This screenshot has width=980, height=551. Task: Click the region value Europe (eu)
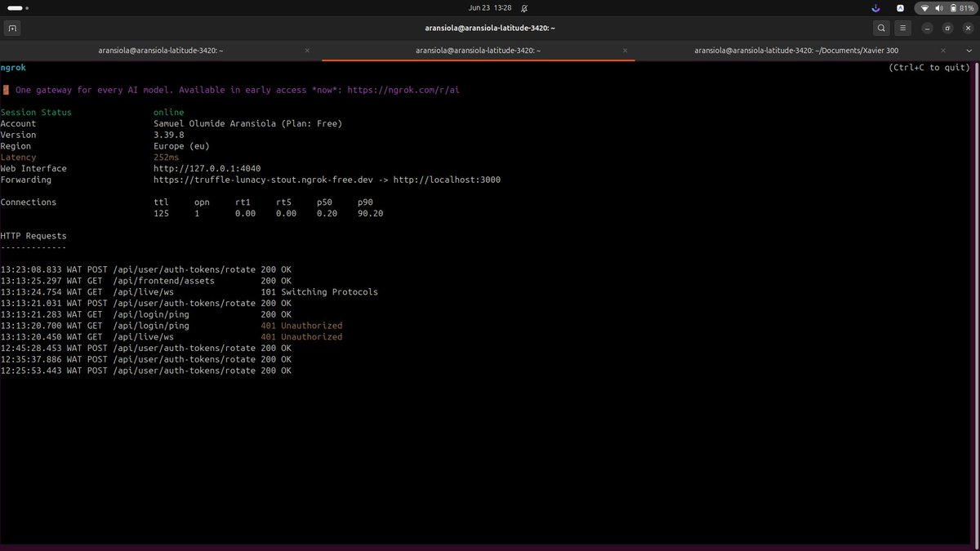click(x=181, y=146)
